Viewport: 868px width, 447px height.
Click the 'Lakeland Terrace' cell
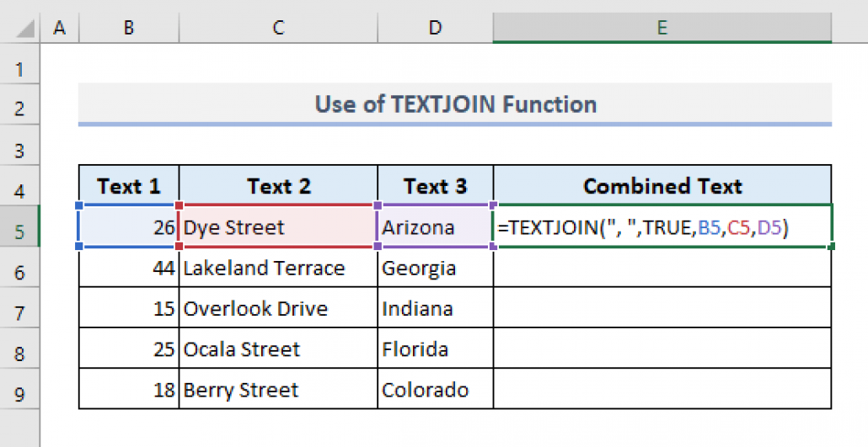278,267
